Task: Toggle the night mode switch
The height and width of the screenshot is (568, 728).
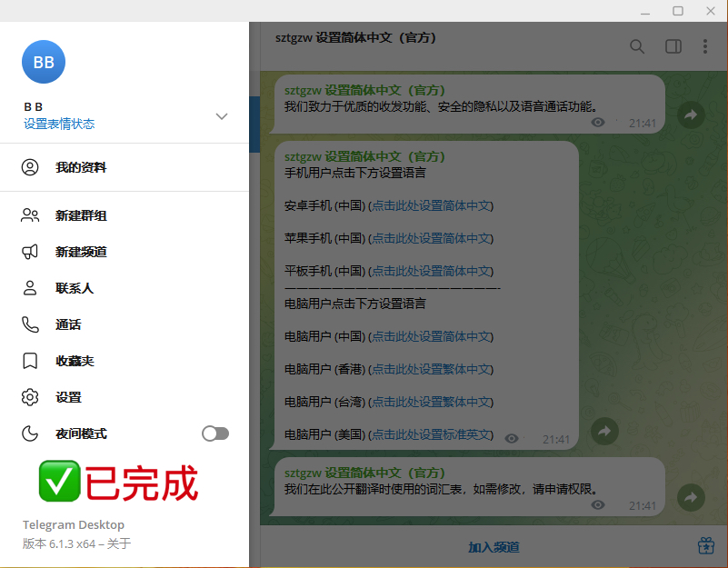Action: coord(215,433)
